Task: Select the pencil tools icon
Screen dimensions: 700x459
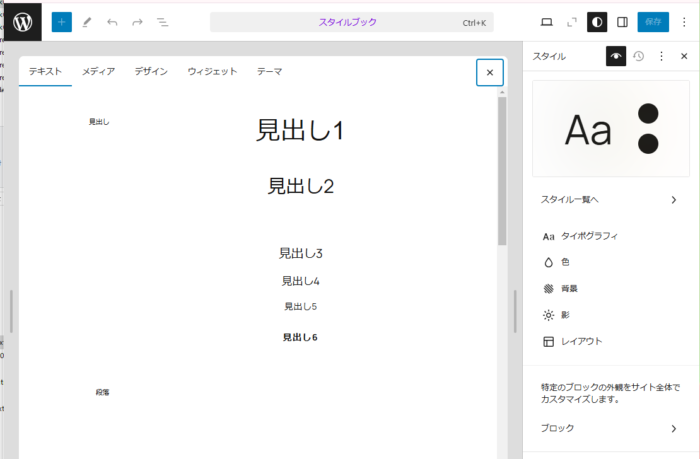Action: point(87,22)
